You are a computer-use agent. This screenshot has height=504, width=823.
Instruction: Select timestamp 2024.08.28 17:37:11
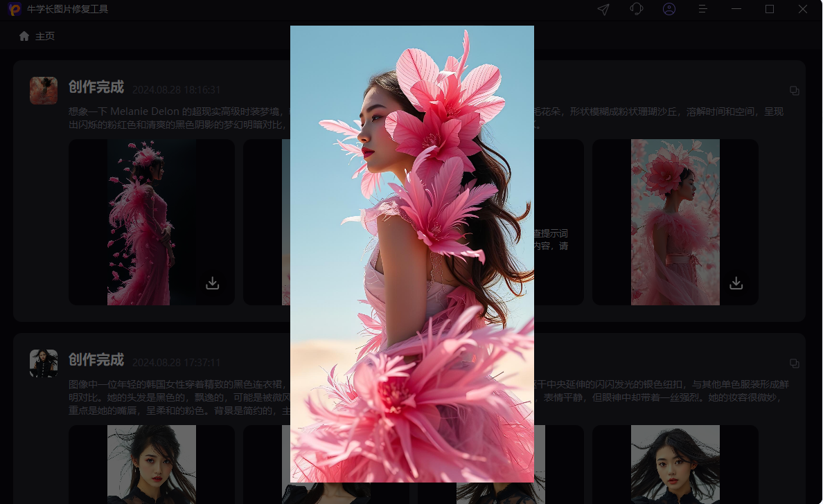177,363
